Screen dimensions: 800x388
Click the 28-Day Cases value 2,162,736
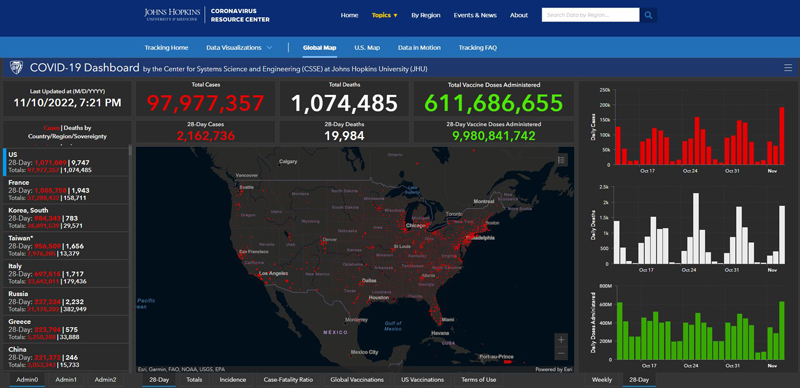click(206, 135)
